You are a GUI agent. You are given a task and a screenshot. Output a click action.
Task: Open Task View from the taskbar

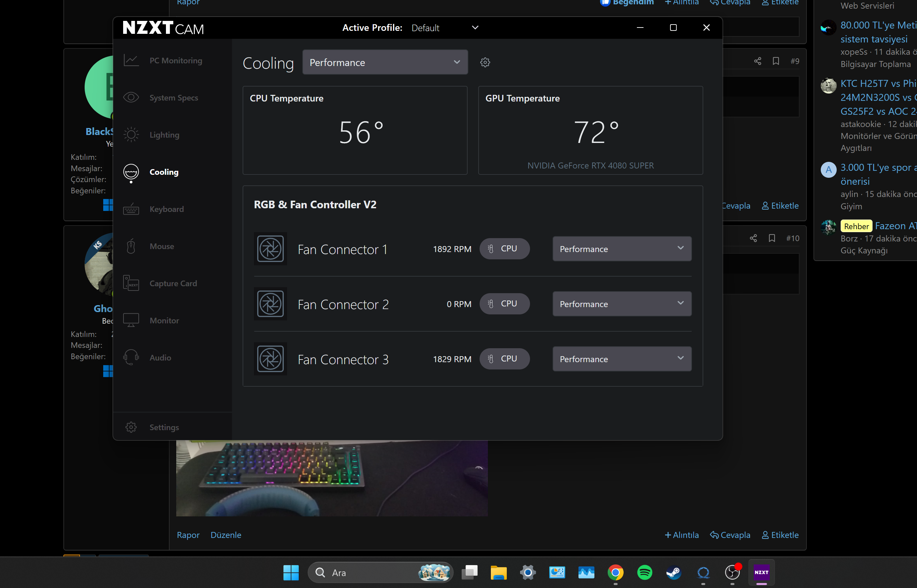coord(470,572)
